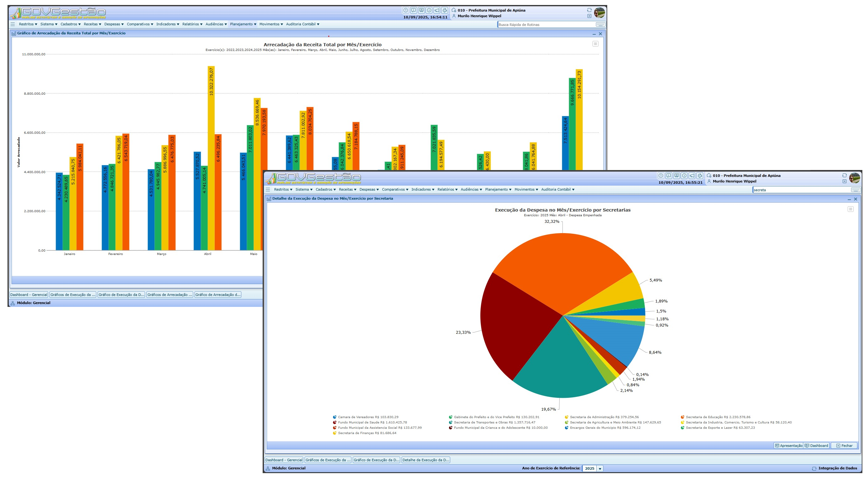Click virtual keyboard icon in 'secreta' search box
The width and height of the screenshot is (868, 480).
click(x=855, y=190)
